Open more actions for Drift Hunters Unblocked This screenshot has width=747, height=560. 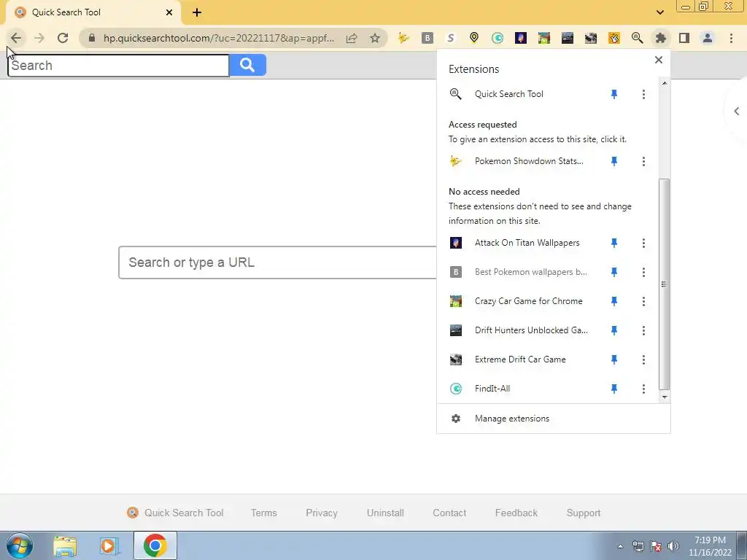pyautogui.click(x=643, y=330)
